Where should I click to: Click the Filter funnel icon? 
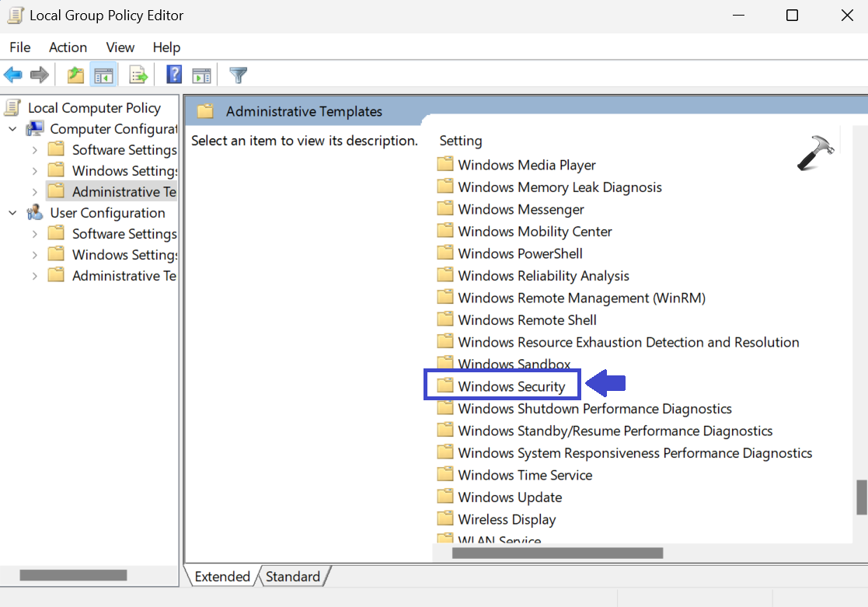[x=239, y=75]
